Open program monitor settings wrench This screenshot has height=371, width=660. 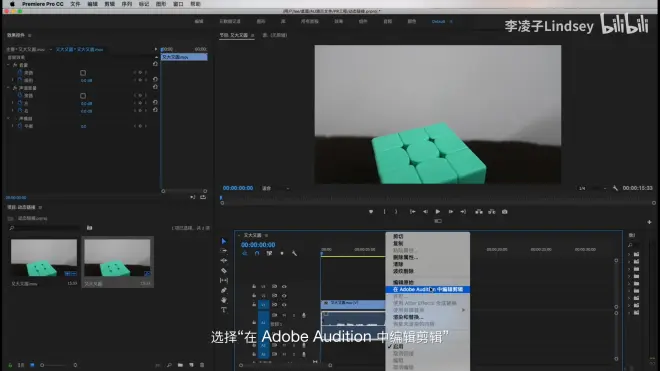[x=615, y=188]
